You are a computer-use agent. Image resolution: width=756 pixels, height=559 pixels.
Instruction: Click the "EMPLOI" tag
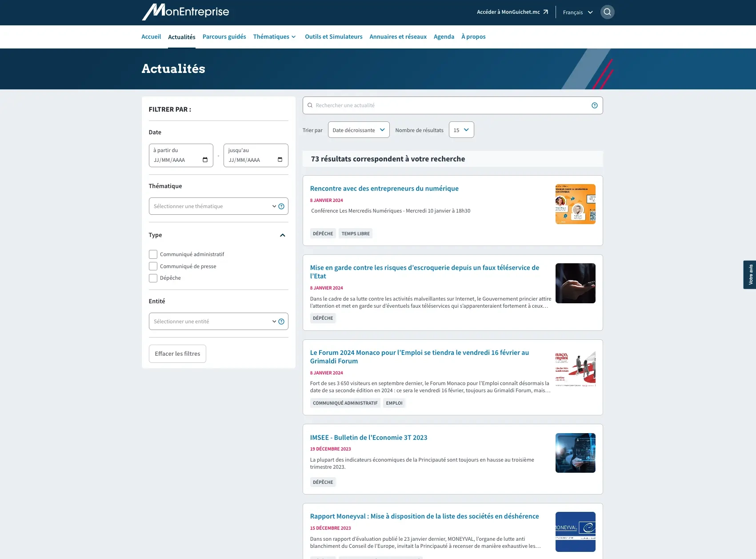click(394, 403)
